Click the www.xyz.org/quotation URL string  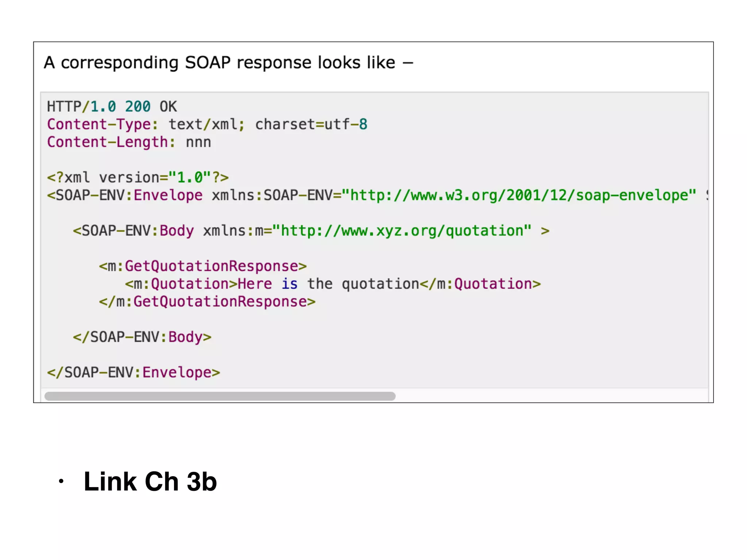pyautogui.click(x=402, y=231)
